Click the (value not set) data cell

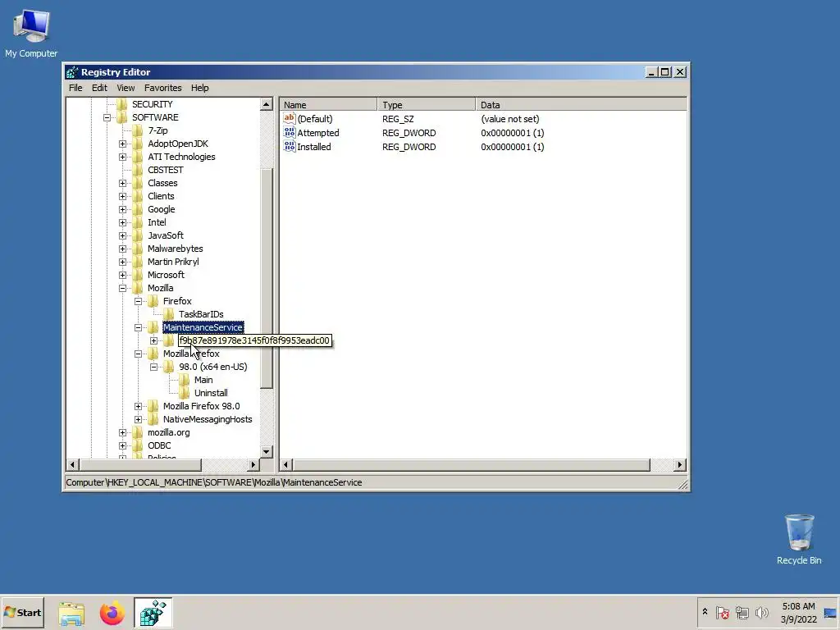coord(510,119)
